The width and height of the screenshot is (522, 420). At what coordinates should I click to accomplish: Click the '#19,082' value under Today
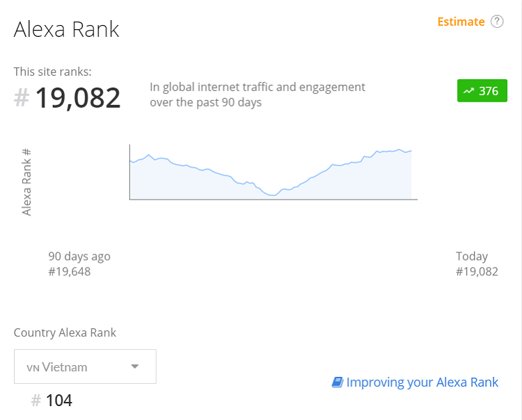(x=477, y=272)
